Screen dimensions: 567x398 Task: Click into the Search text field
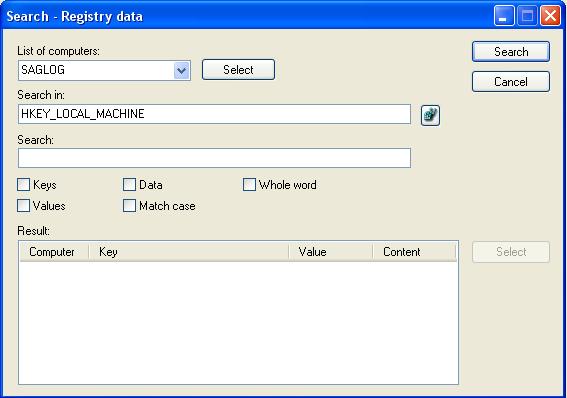[x=214, y=158]
